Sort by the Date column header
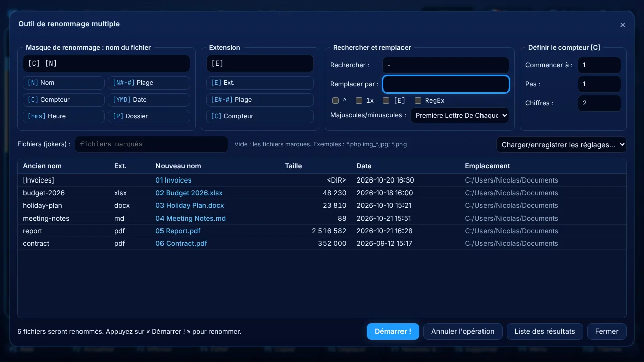Image resolution: width=644 pixels, height=362 pixels. 364,166
